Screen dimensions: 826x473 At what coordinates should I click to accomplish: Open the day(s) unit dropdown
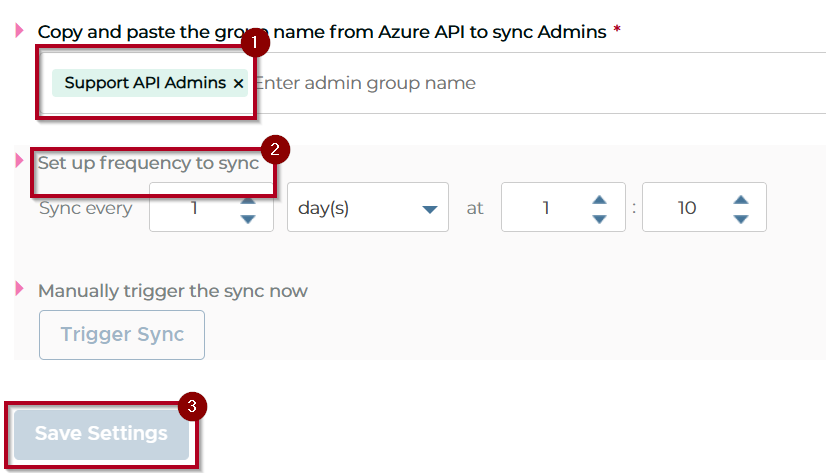(x=368, y=208)
